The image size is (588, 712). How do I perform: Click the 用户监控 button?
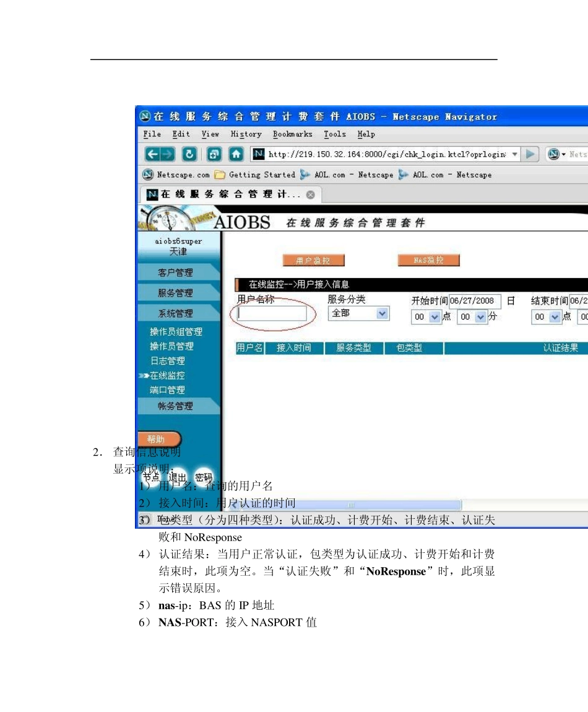[x=313, y=261]
